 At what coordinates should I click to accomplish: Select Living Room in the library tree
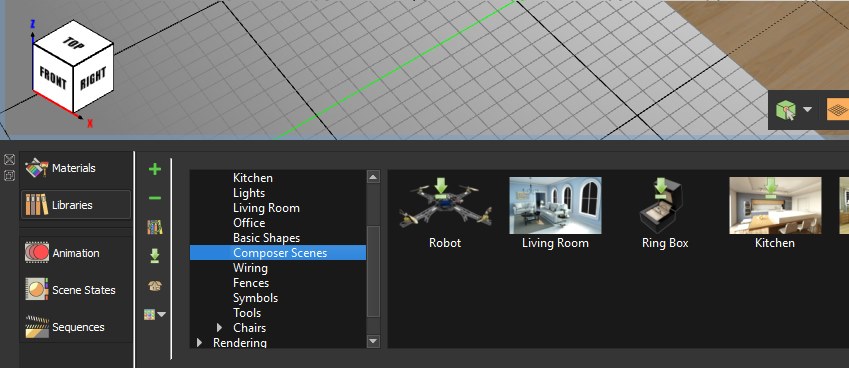[x=266, y=208]
